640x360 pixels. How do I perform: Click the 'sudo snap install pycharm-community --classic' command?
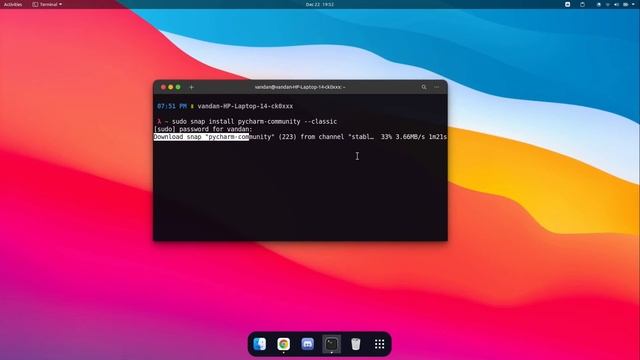[254, 122]
